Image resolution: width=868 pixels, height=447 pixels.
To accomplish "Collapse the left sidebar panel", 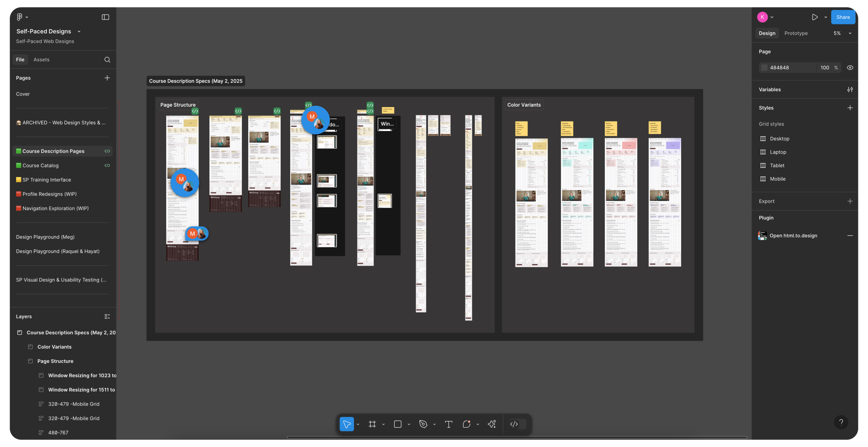I will pyautogui.click(x=105, y=17).
